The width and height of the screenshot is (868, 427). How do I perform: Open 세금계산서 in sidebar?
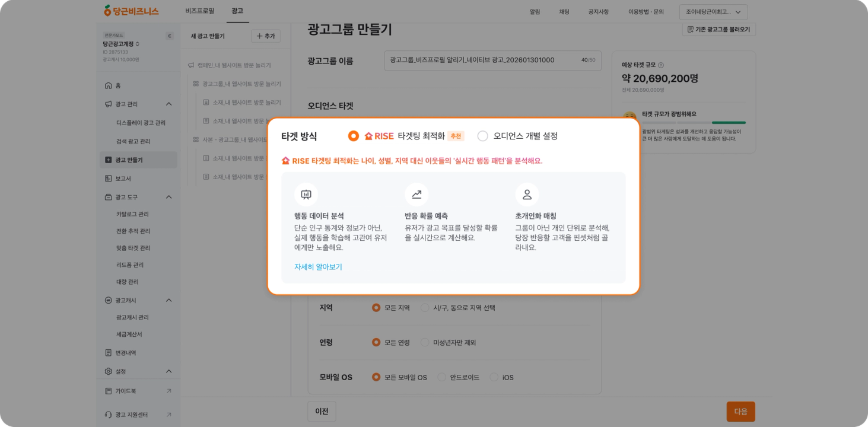point(129,334)
